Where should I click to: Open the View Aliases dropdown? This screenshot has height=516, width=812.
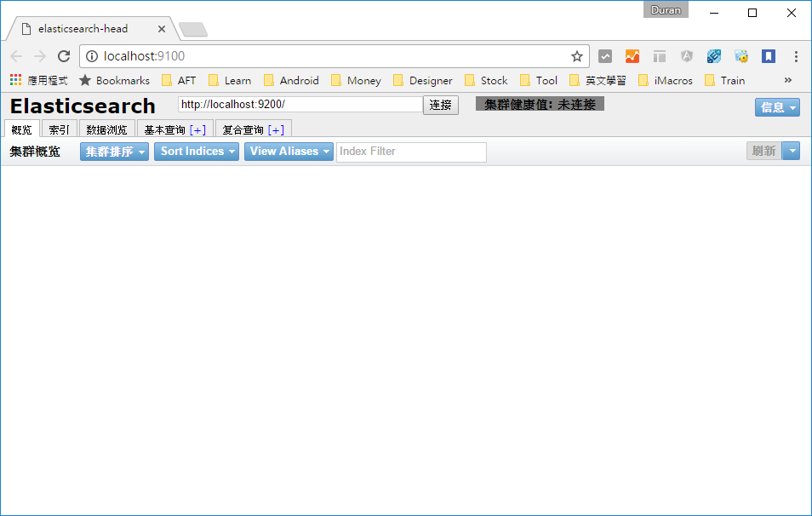click(x=287, y=151)
